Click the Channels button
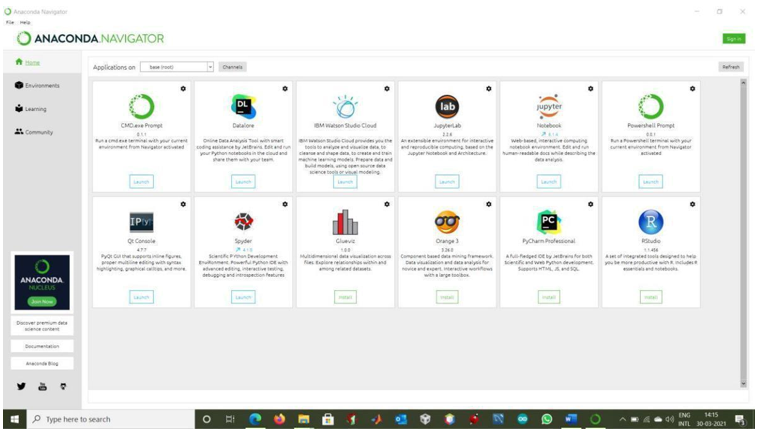This screenshot has height=433, width=758. 233,67
